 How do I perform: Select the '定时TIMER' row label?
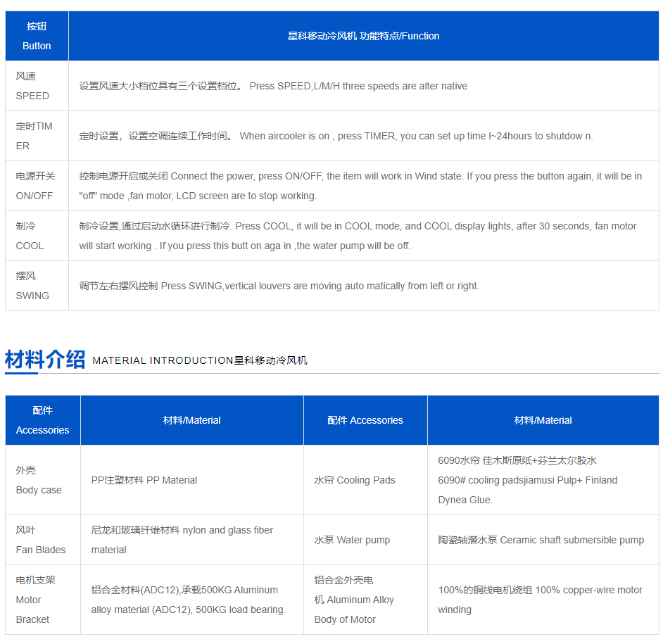[37, 136]
